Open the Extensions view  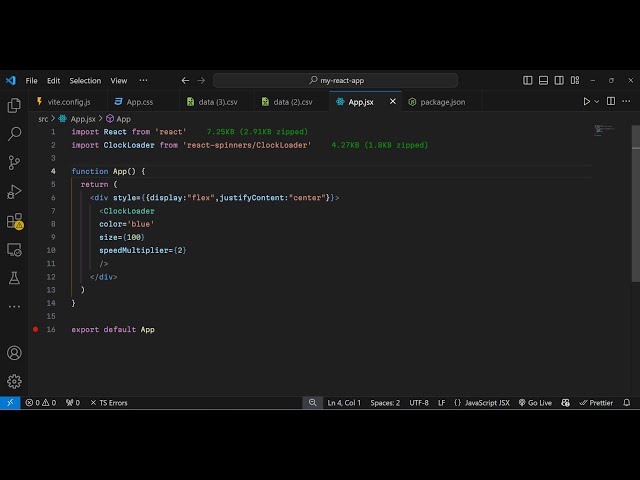pyautogui.click(x=14, y=220)
